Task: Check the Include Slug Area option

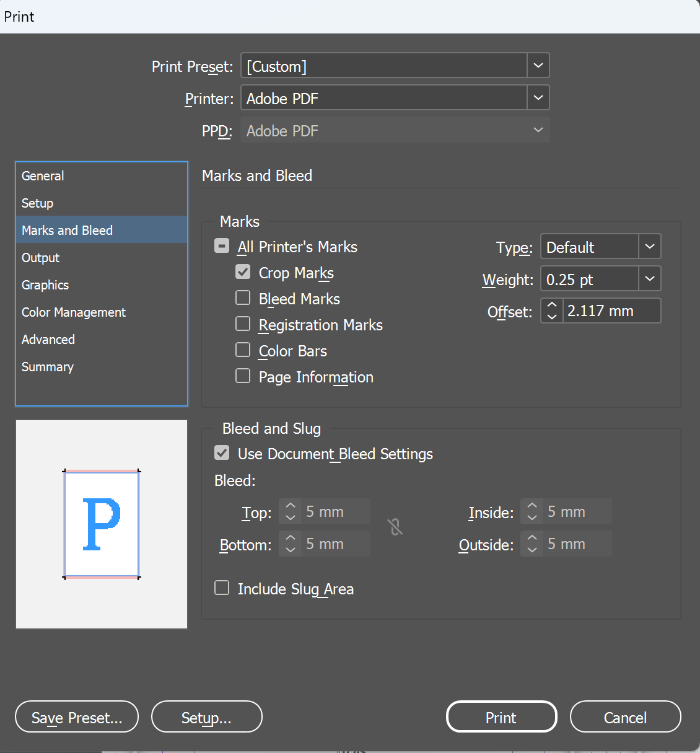Action: [222, 588]
